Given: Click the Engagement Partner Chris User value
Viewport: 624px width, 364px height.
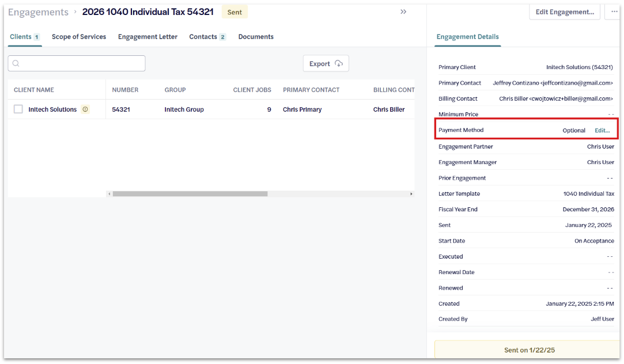Looking at the screenshot, I should (x=600, y=147).
